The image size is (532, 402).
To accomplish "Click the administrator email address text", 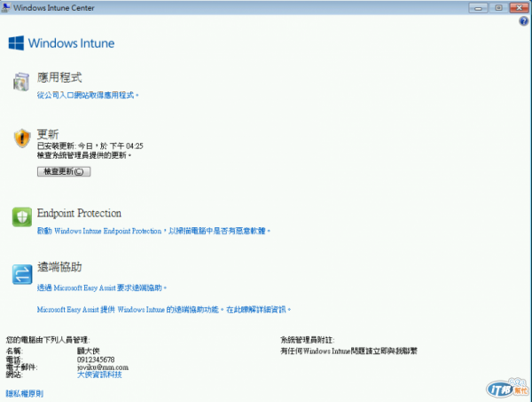I will [103, 367].
